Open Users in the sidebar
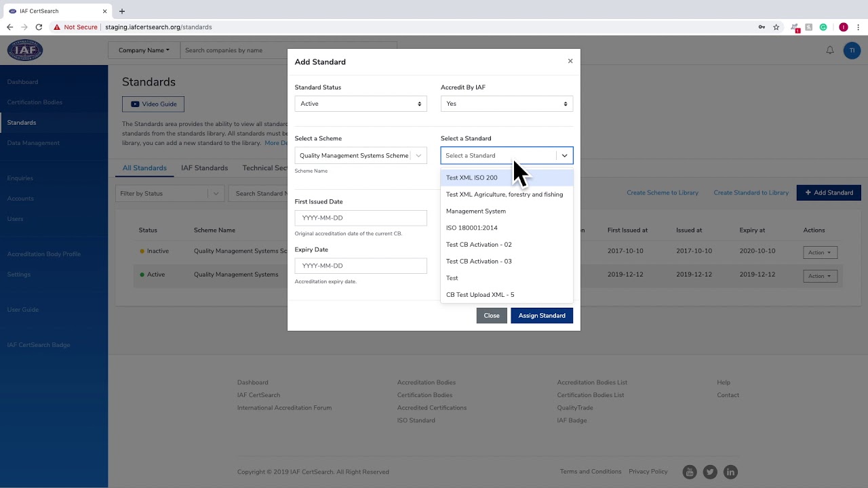The height and width of the screenshot is (488, 868). click(15, 219)
